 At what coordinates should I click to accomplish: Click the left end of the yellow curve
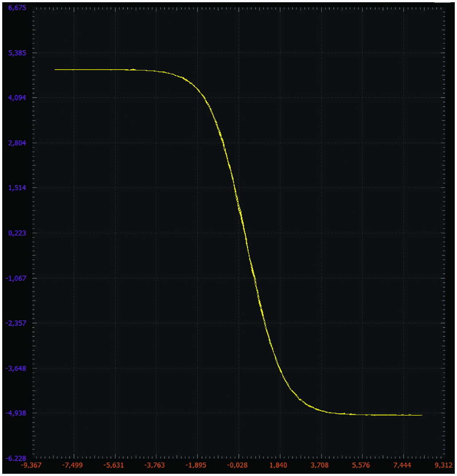tap(55, 70)
